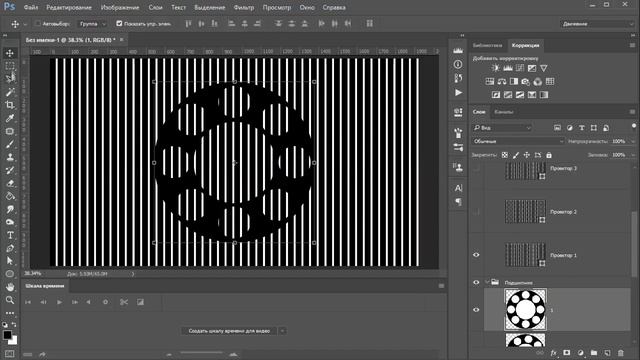Image resolution: width=640 pixels, height=360 pixels.
Task: Hide the Проектор 1 layer
Action: pyautogui.click(x=476, y=255)
